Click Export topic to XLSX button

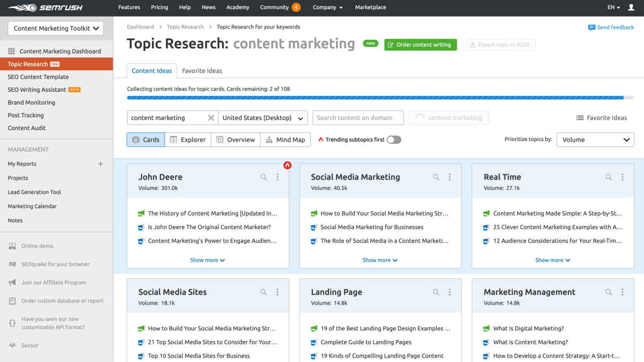(x=501, y=45)
